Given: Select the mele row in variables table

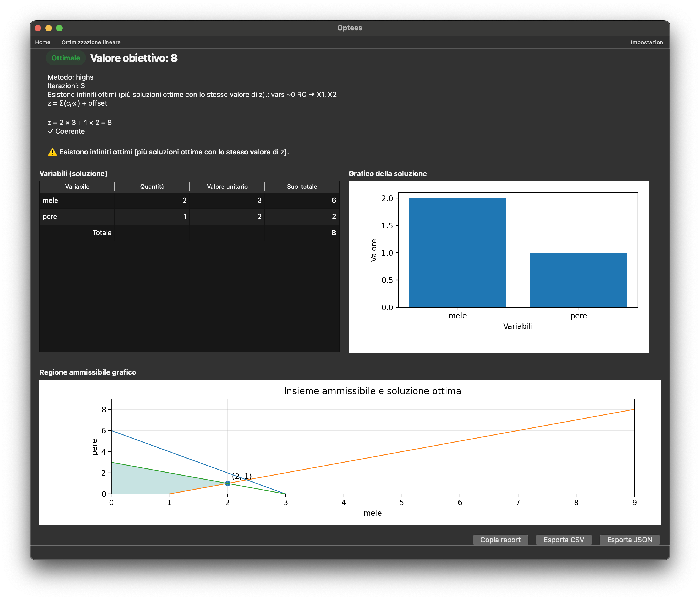Looking at the screenshot, I should coord(51,200).
